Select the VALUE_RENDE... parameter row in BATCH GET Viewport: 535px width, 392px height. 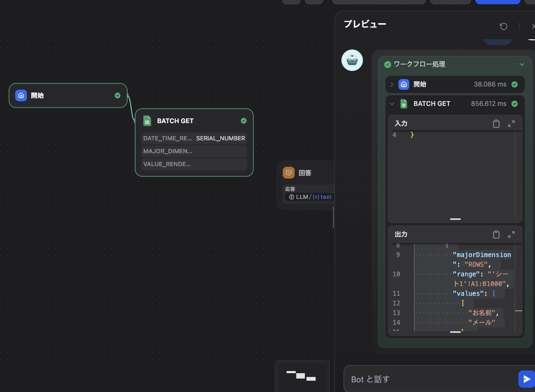194,164
